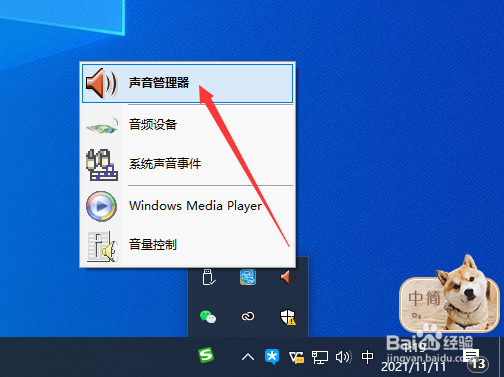
Task: Click the Realtek orange speaker tray icon
Action: click(x=288, y=277)
